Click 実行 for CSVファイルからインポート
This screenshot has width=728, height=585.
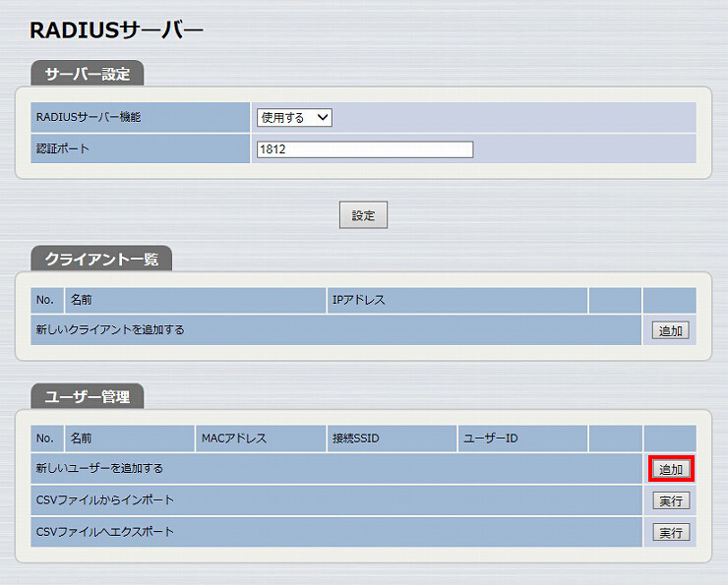(671, 501)
